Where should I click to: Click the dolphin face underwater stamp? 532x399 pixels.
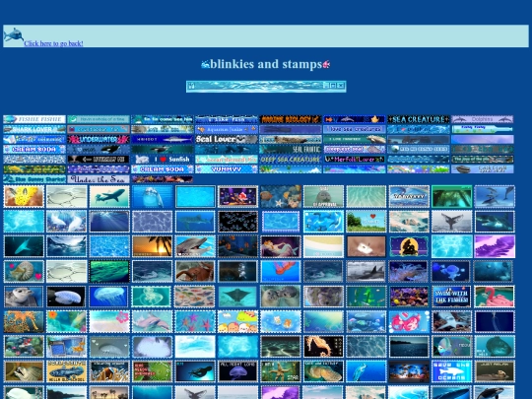[153, 196]
